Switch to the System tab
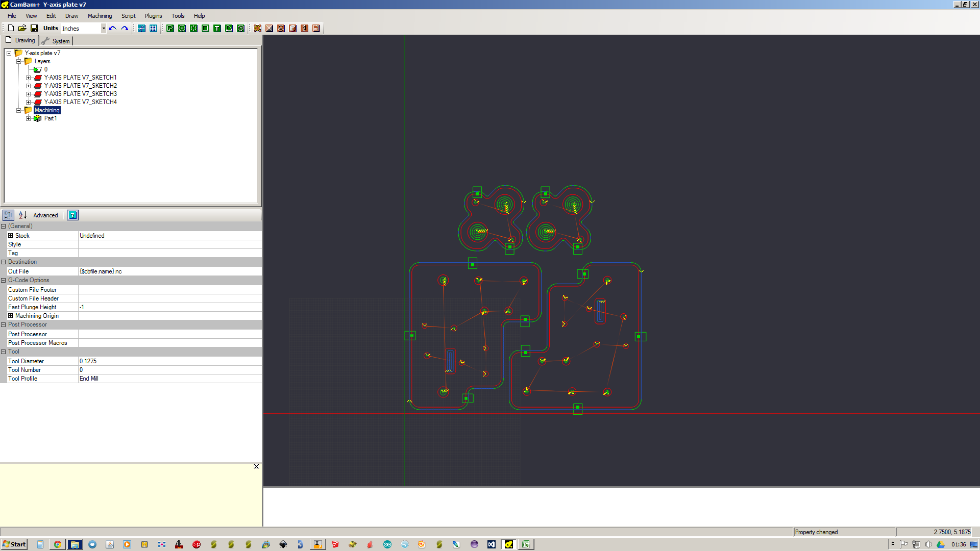Viewport: 980px width, 551px height. [x=61, y=40]
